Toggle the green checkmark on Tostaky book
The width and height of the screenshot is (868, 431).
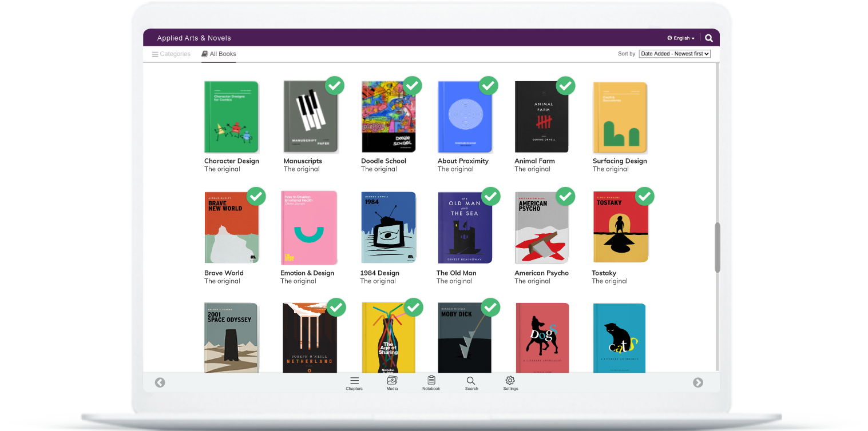pyautogui.click(x=645, y=197)
